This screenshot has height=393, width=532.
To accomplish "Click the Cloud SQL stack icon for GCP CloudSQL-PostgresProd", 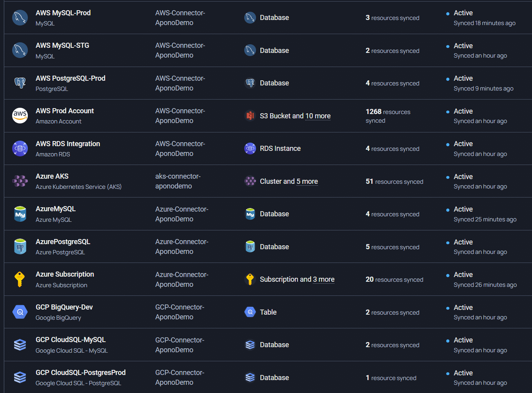I will coord(20,377).
